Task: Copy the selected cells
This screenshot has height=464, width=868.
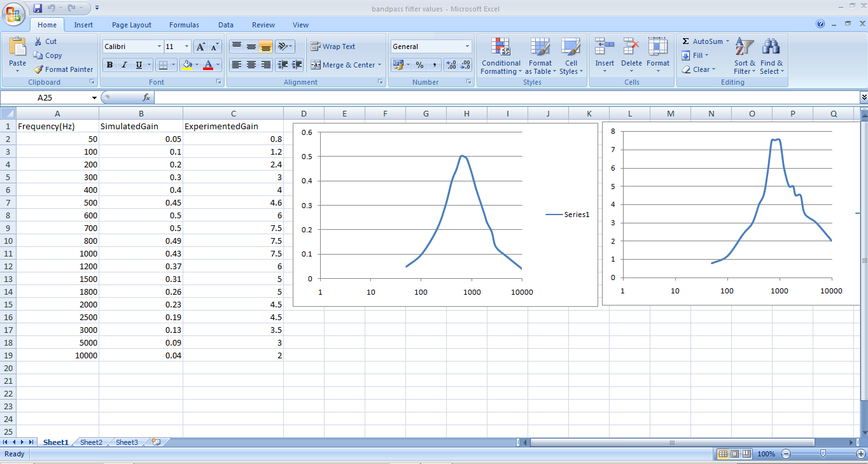Action: pyautogui.click(x=48, y=55)
